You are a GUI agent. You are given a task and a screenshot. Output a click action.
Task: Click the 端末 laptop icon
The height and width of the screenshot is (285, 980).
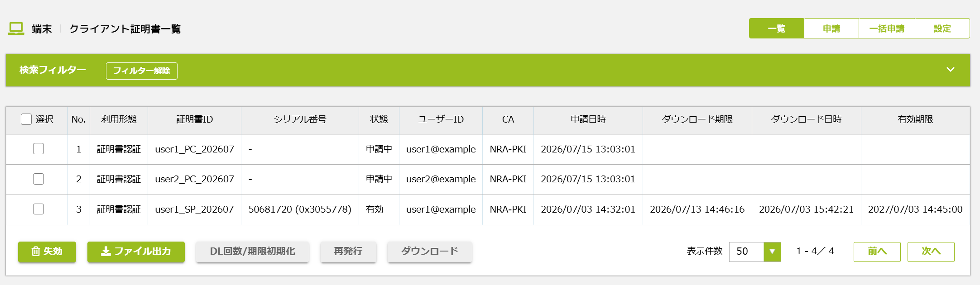coord(16,28)
